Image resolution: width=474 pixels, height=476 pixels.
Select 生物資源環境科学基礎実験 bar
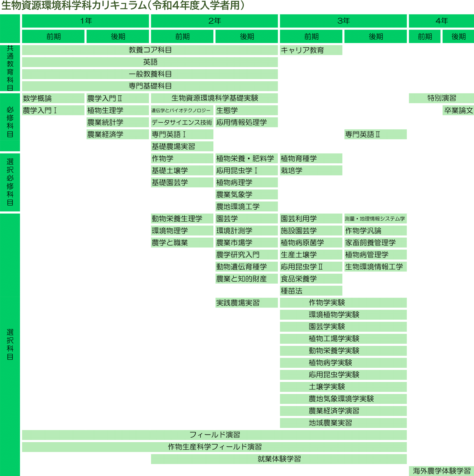click(214, 98)
